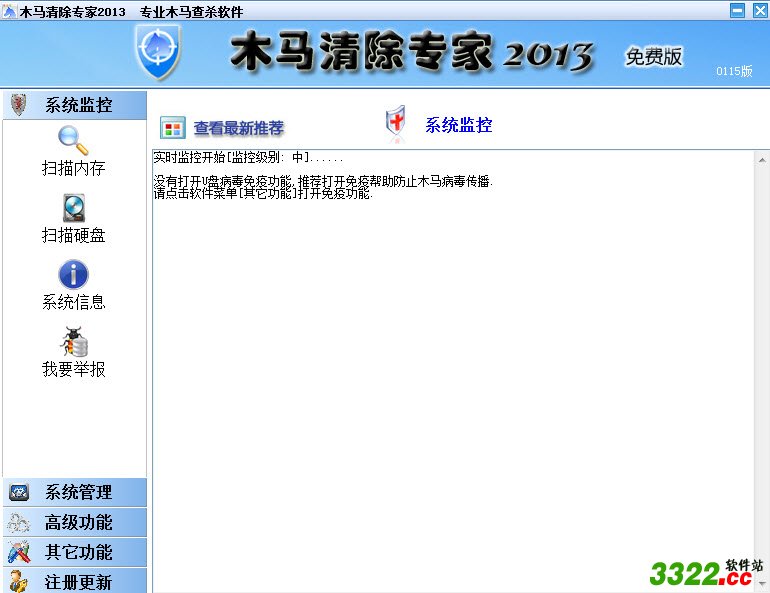This screenshot has width=770, height=593.
Task: Click the 查看最新推荐 colored grid icon
Action: tap(172, 128)
